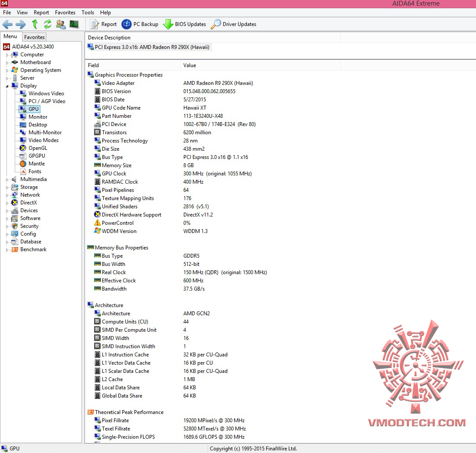476x453 pixels.
Task: Go forward with the blue right arrow
Action: point(21,24)
